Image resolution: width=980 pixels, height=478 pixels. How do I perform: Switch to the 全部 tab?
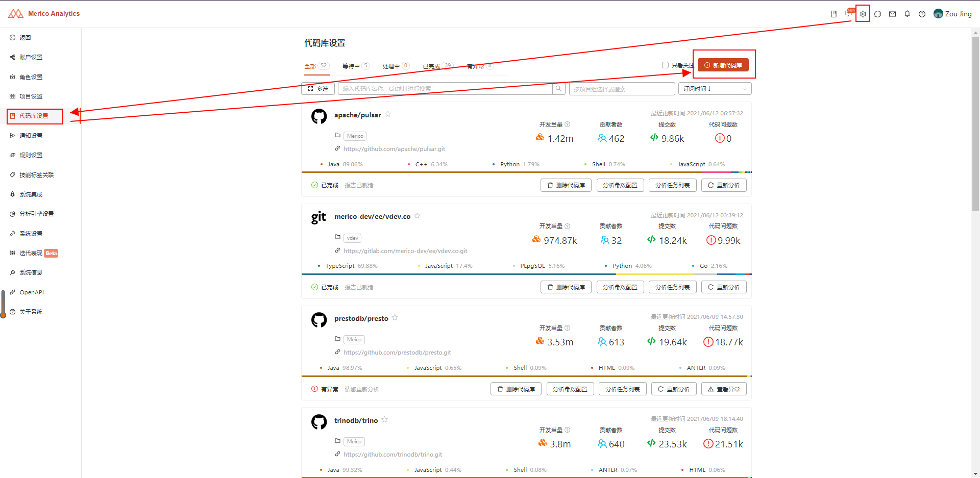pos(317,66)
